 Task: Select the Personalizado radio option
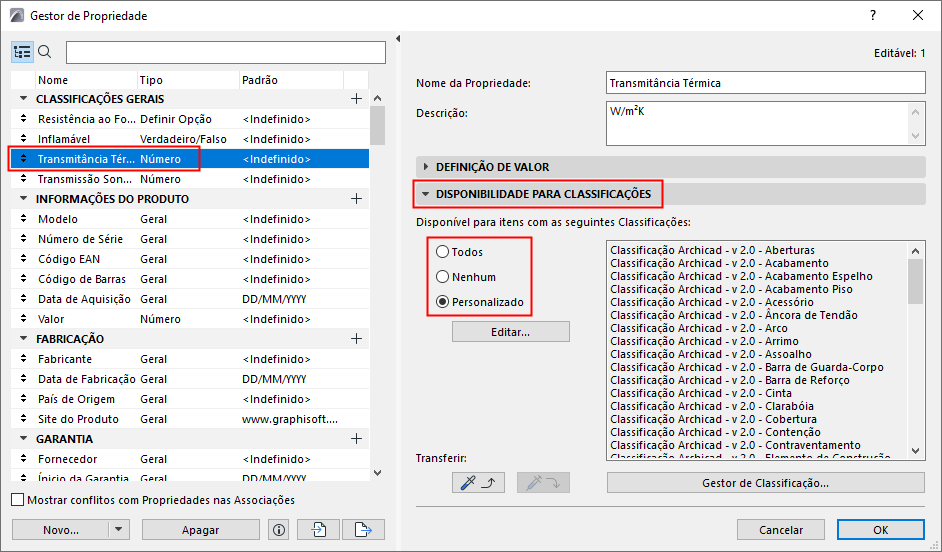(442, 302)
